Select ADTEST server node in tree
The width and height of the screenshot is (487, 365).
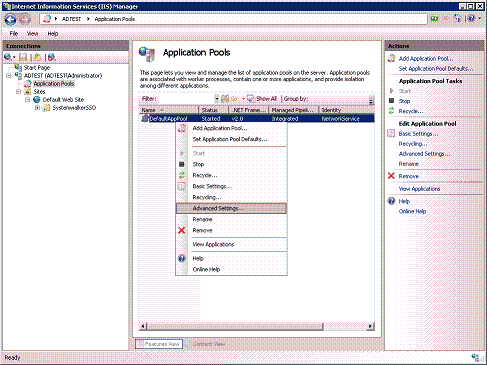(x=63, y=76)
